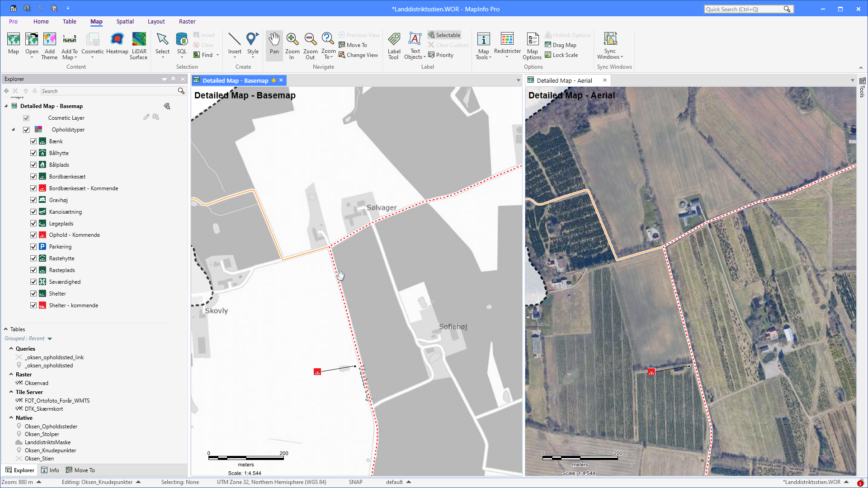Activate the Label Tool
This screenshot has height=488, width=868.
(394, 45)
